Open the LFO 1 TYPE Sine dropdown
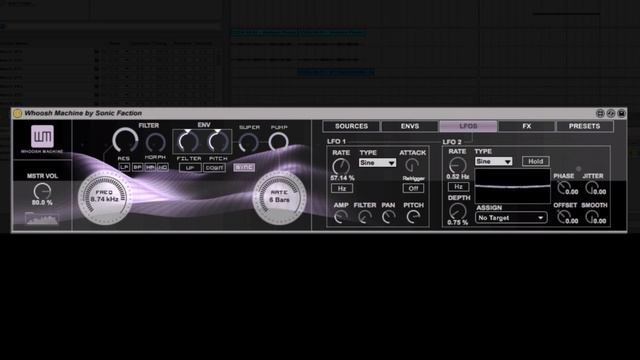 pyautogui.click(x=377, y=163)
